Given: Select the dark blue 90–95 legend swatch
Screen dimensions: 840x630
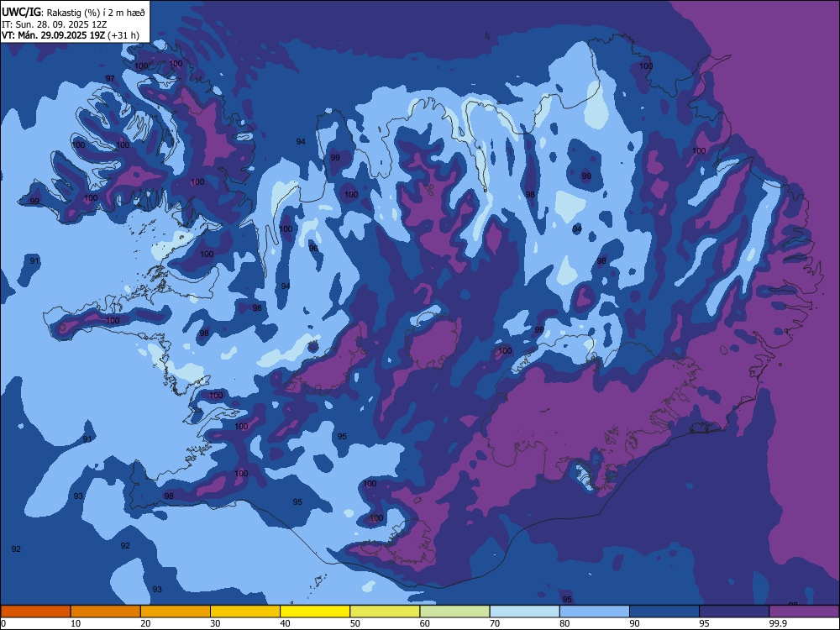Looking at the screenshot, I should pos(664,612).
